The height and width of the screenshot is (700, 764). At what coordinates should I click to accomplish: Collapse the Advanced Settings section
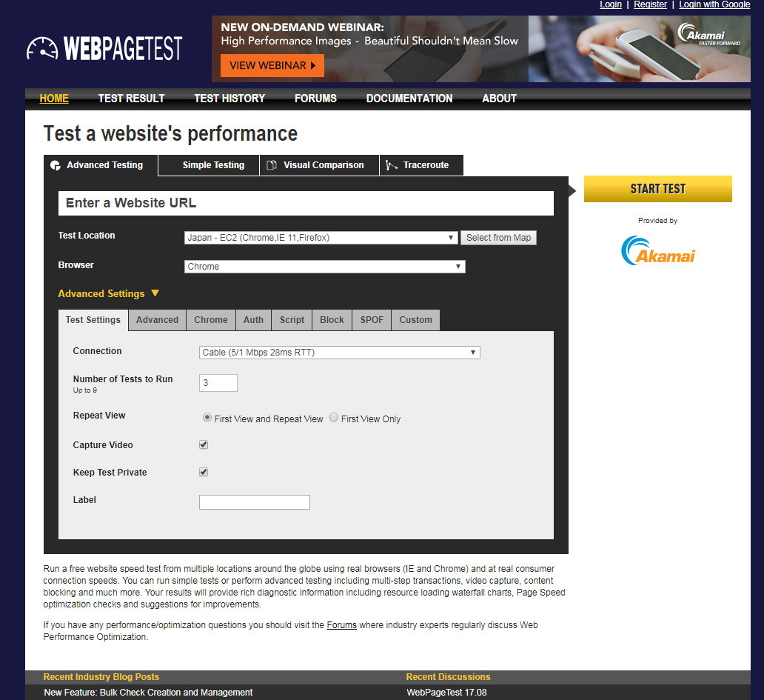point(108,294)
